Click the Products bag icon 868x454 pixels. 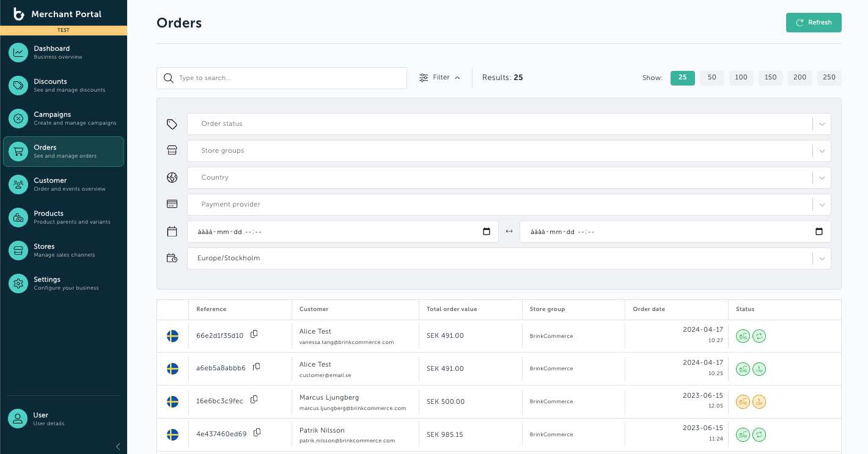18,218
